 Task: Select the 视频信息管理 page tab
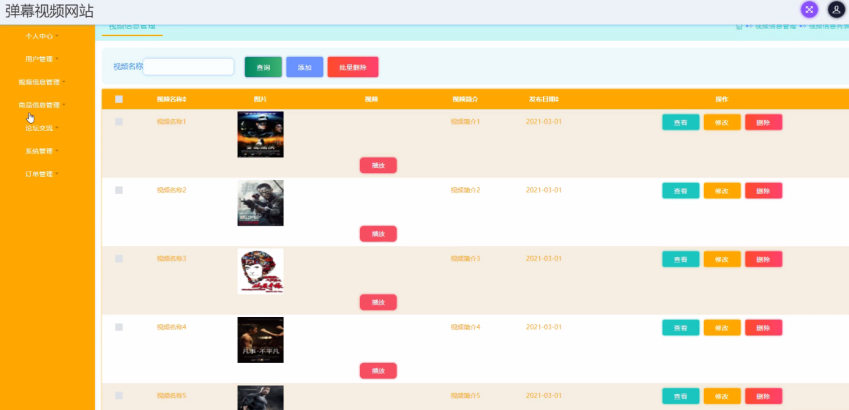coord(132,28)
